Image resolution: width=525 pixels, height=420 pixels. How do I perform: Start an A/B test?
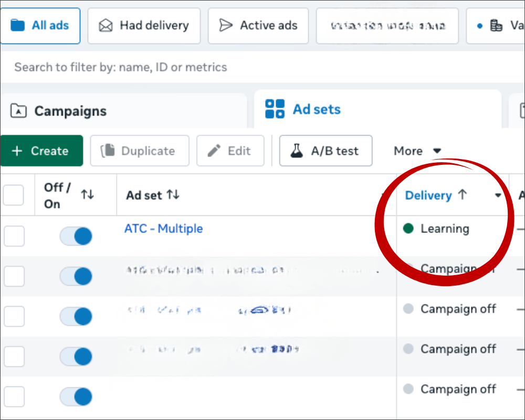point(326,151)
